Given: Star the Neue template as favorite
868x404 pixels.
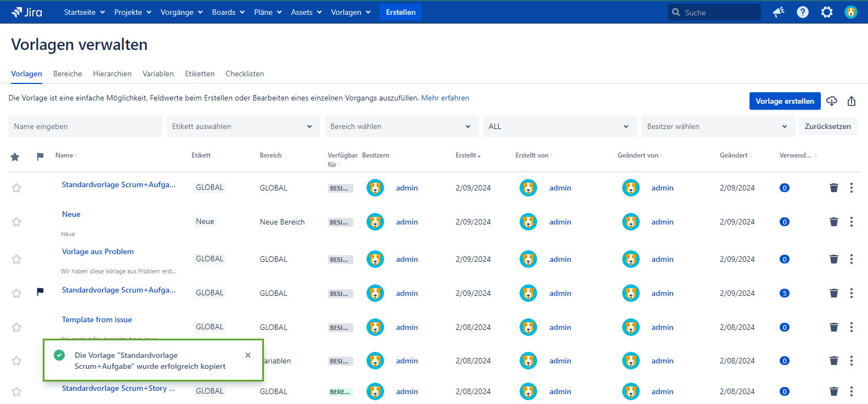Looking at the screenshot, I should [16, 222].
